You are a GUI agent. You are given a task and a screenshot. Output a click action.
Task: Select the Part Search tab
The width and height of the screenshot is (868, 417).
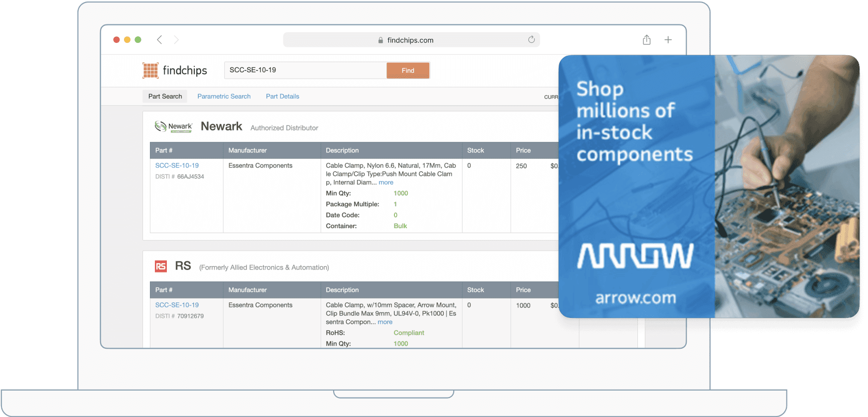(165, 96)
